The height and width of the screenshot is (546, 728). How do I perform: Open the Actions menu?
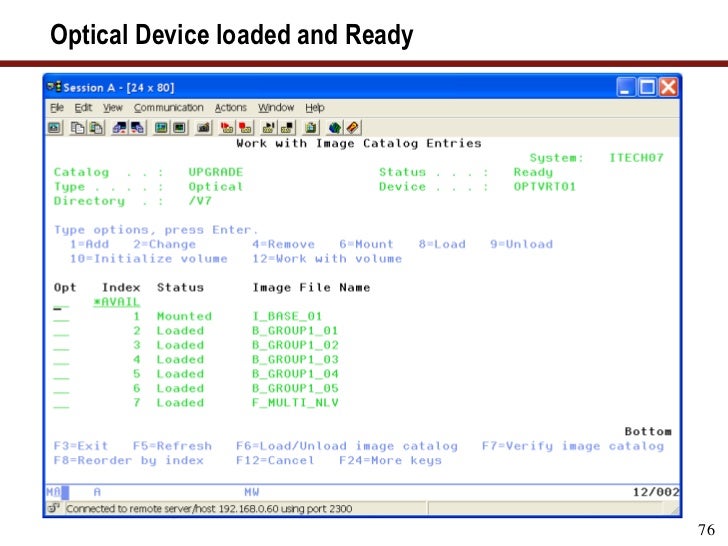point(230,108)
